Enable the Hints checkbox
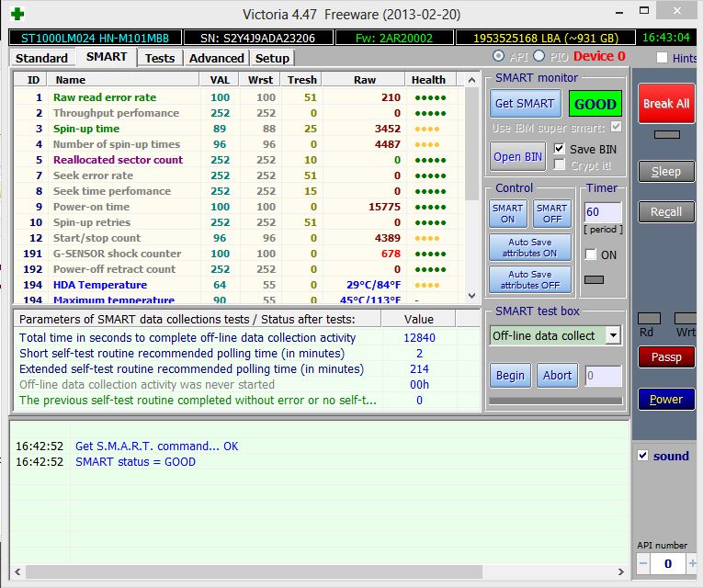703x588 pixels. [x=662, y=58]
